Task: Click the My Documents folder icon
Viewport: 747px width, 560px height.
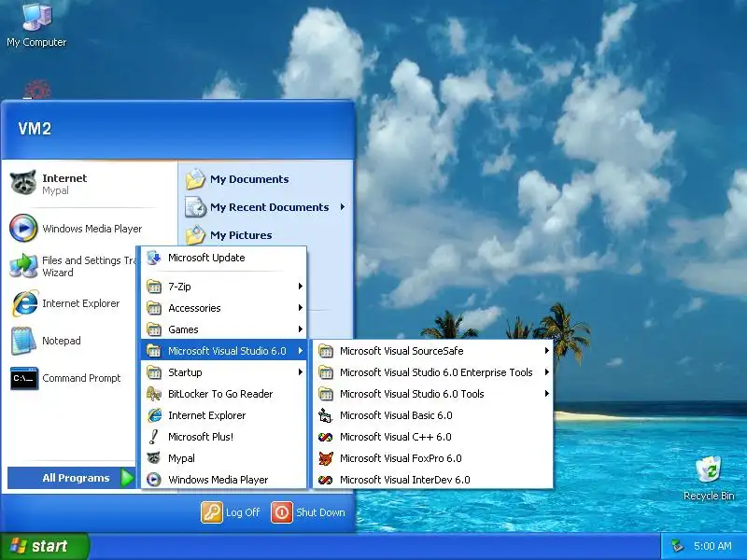Action: coord(195,179)
